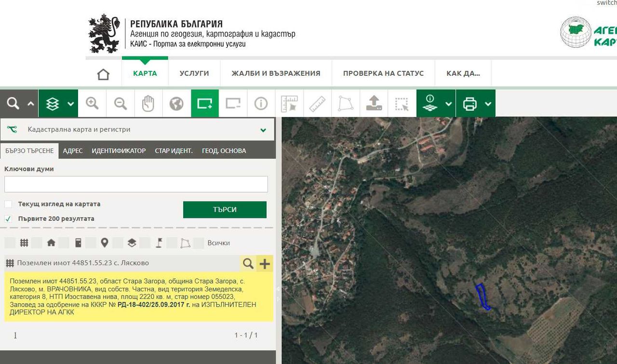This screenshot has height=364, width=617.
Task: Toggle the Всички filter checkbox
Action: point(198,243)
